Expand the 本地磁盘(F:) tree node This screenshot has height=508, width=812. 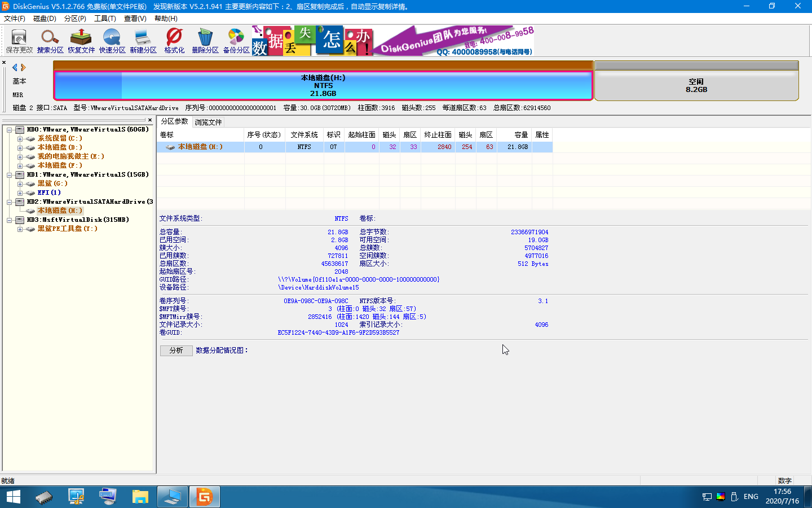(20, 166)
